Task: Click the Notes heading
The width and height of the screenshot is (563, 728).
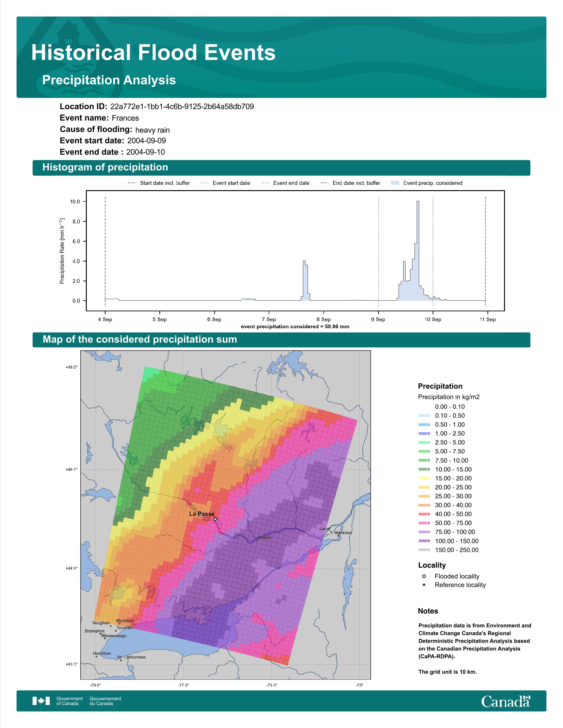Action: (x=428, y=611)
